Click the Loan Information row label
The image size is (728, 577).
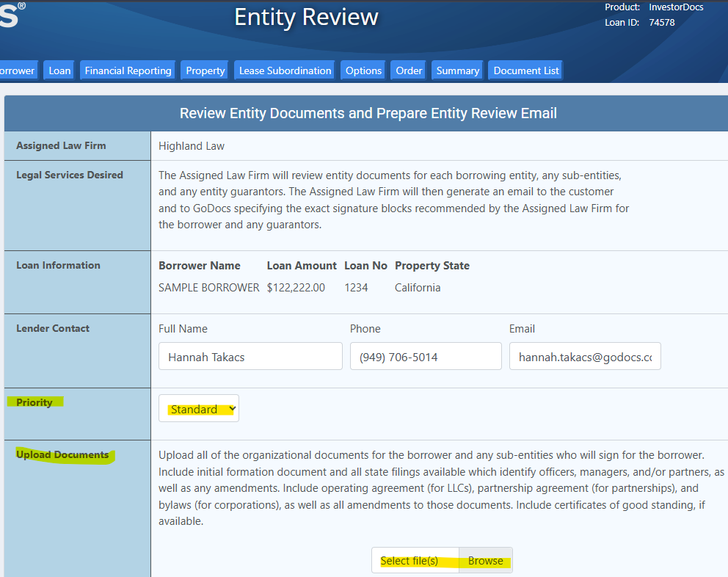pyautogui.click(x=58, y=265)
